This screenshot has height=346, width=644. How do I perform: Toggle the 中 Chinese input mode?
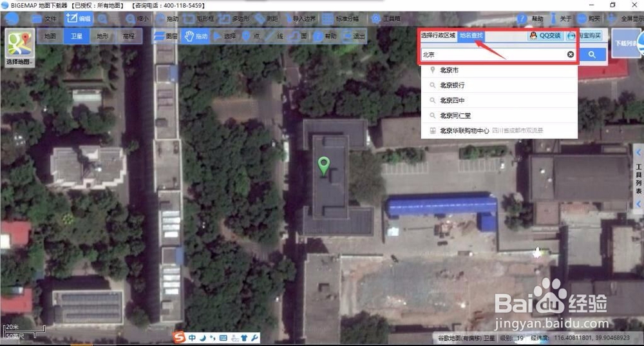pyautogui.click(x=192, y=338)
